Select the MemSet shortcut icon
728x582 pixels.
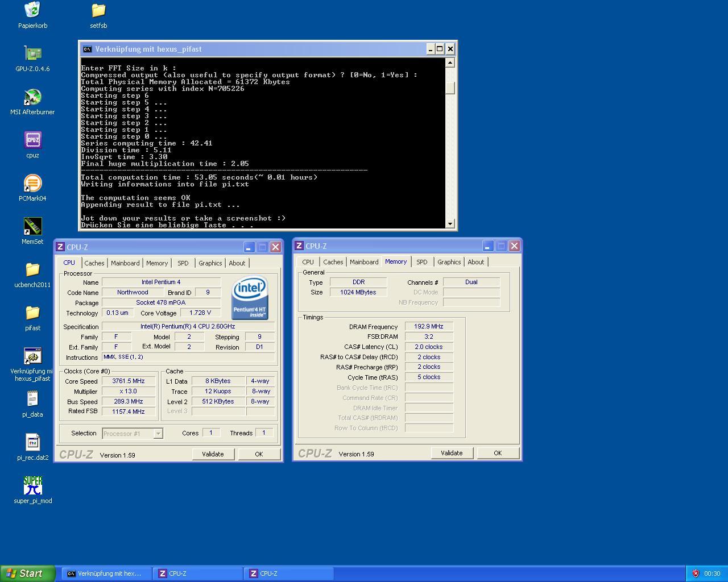[x=32, y=226]
